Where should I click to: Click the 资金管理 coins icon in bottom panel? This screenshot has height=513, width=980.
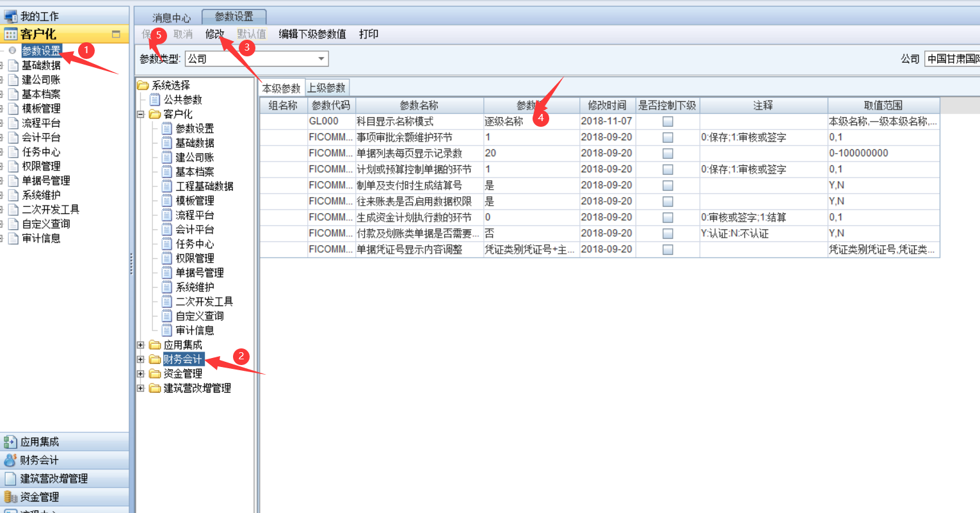click(x=10, y=497)
